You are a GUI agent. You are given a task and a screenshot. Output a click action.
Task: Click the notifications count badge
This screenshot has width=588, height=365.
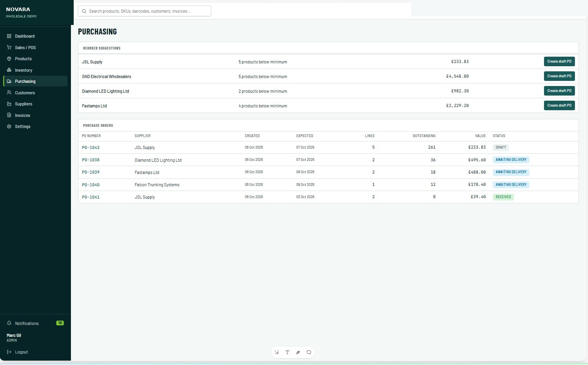click(x=60, y=323)
